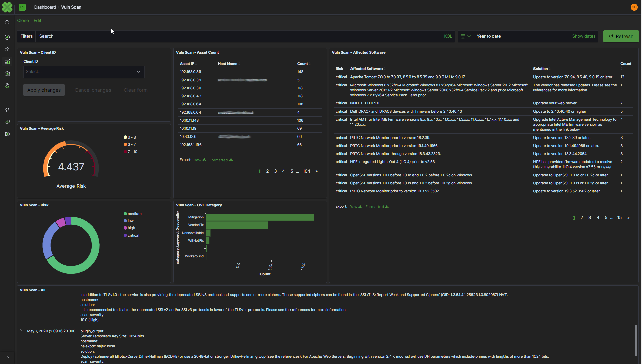Download Raw export in Affected Software panel
The height and width of the screenshot is (364, 642).
tap(356, 207)
